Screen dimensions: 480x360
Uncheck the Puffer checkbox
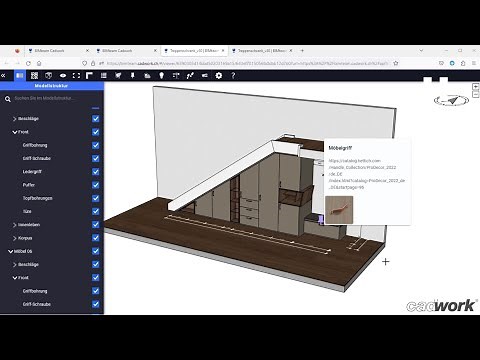96,185
